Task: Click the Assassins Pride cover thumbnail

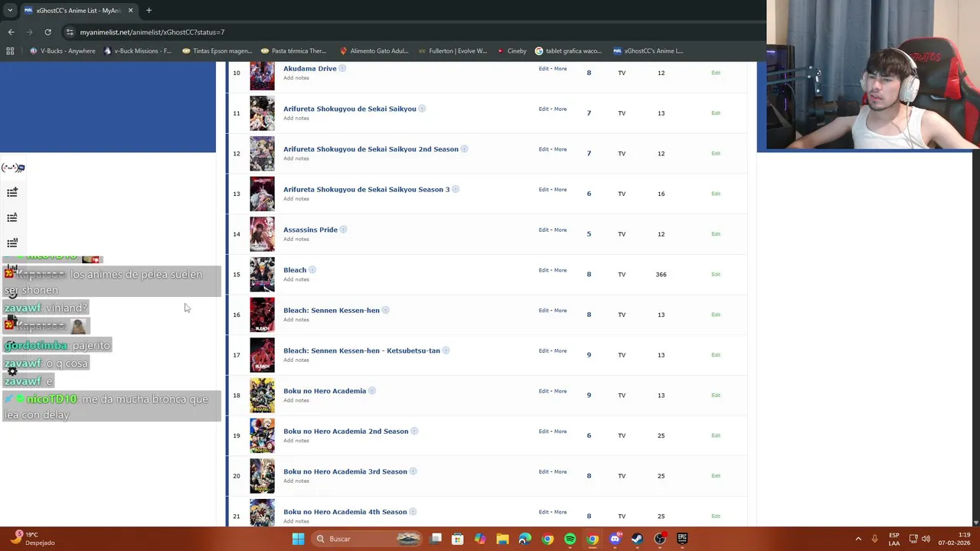Action: coord(262,234)
